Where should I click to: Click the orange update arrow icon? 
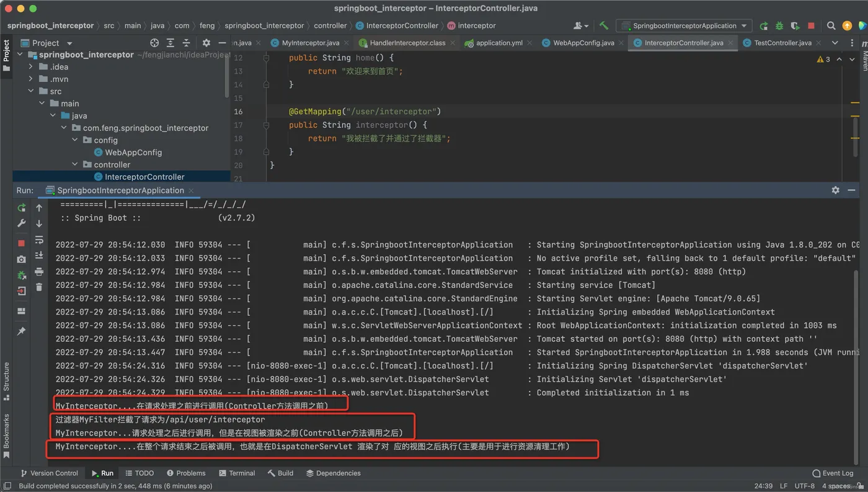[x=848, y=25]
